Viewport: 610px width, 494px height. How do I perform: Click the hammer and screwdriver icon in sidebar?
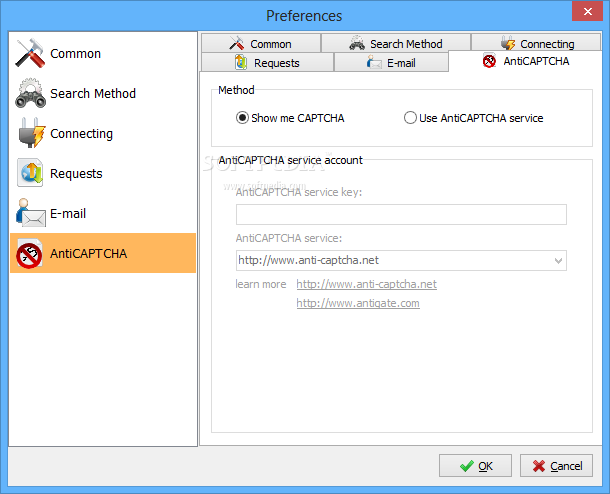pyautogui.click(x=30, y=53)
